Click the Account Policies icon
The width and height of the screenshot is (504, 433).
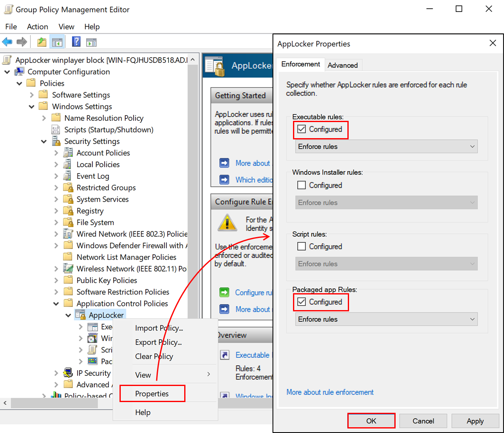tap(68, 153)
